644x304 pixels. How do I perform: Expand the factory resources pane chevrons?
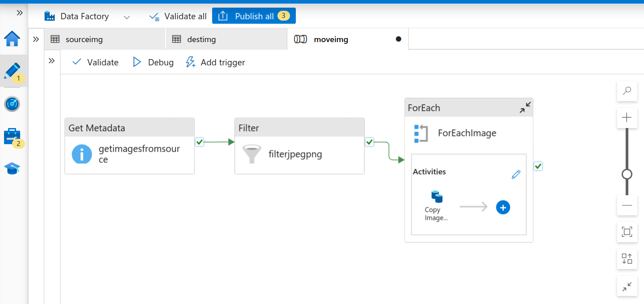point(36,39)
